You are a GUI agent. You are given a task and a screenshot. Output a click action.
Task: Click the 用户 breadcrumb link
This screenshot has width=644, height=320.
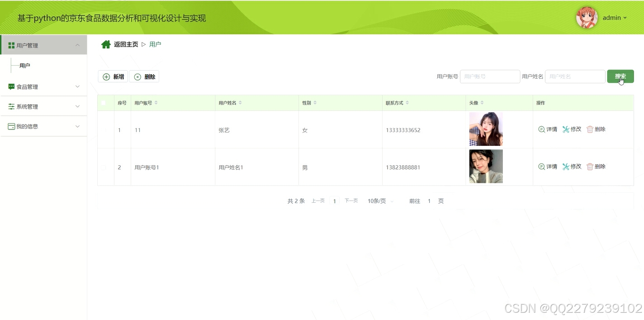(x=155, y=44)
